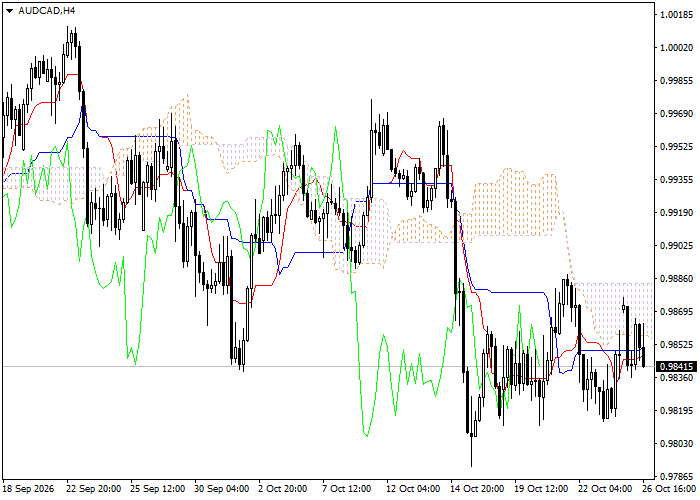Select price level 1.00020 on the scale
Screen dimensions: 700x500
[677, 48]
